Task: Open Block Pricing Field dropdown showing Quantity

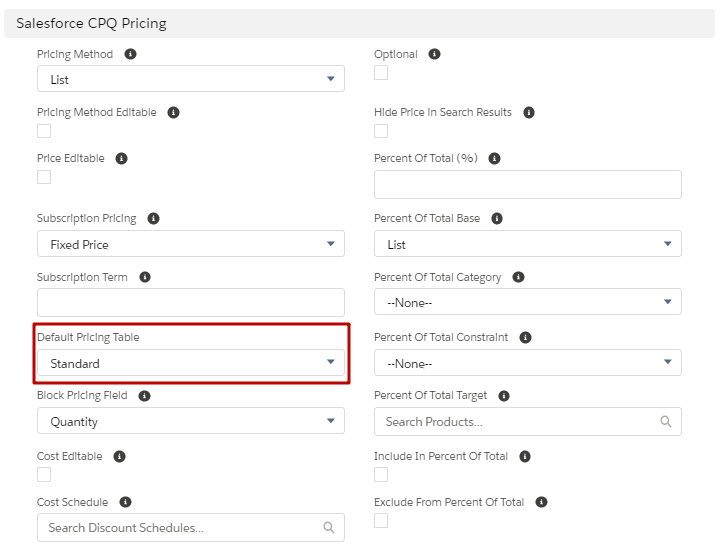Action: (x=191, y=421)
